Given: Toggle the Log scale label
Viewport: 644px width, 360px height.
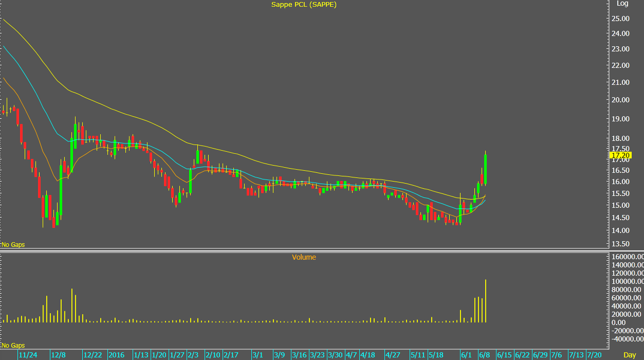Looking at the screenshot, I should pyautogui.click(x=622, y=4).
